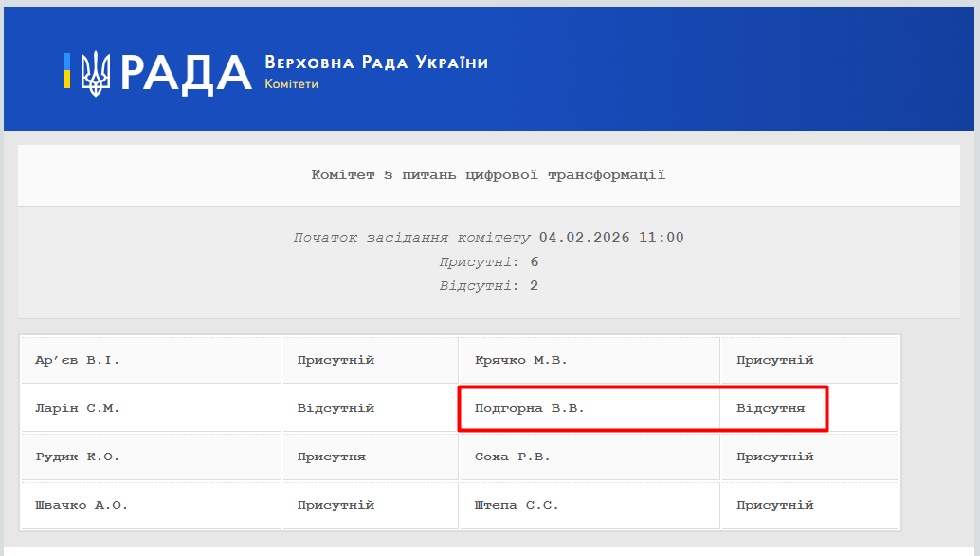
Task: Select the name cell Ларін С.М.
Action: [151, 408]
